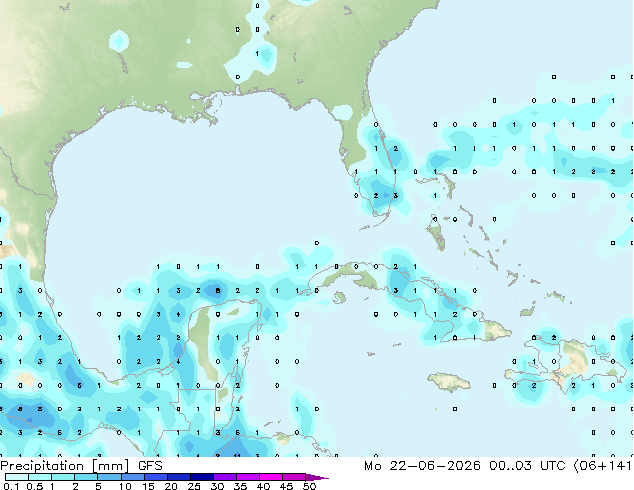Click the '45' legend scale label
Image resolution: width=634 pixels, height=490 pixels.
point(286,486)
